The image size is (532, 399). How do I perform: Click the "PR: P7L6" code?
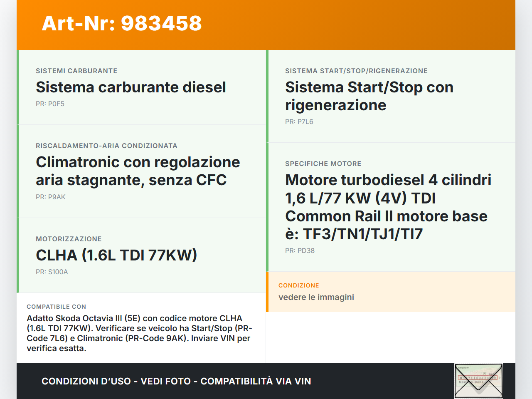click(299, 122)
